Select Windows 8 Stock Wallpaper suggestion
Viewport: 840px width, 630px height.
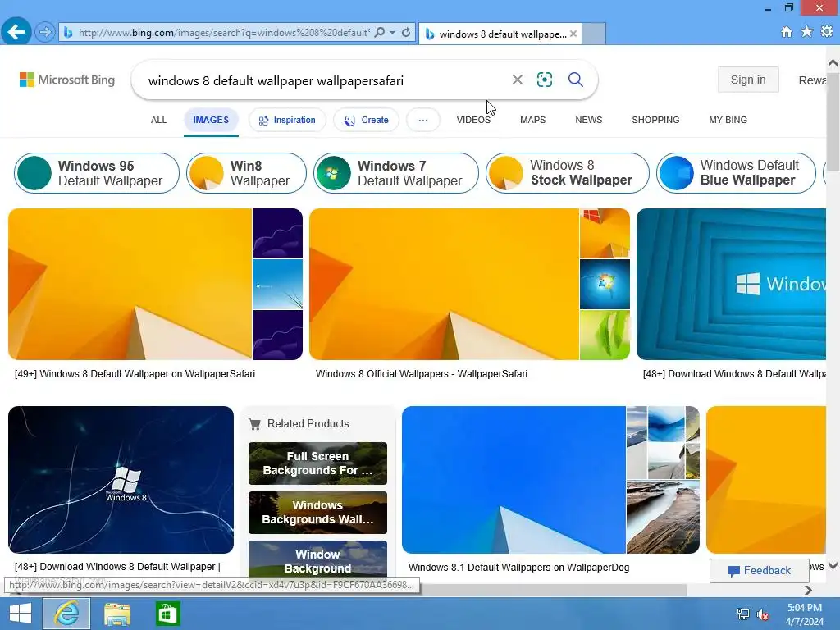pyautogui.click(x=568, y=173)
